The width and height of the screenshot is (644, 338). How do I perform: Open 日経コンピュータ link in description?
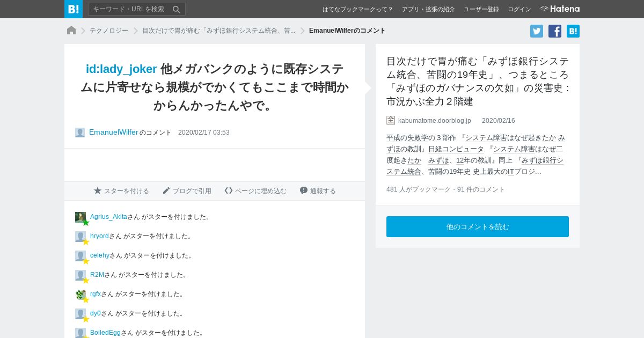[x=456, y=149]
